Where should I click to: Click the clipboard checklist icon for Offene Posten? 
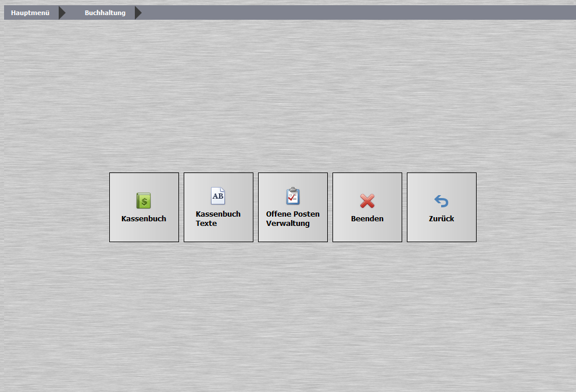coord(292,196)
